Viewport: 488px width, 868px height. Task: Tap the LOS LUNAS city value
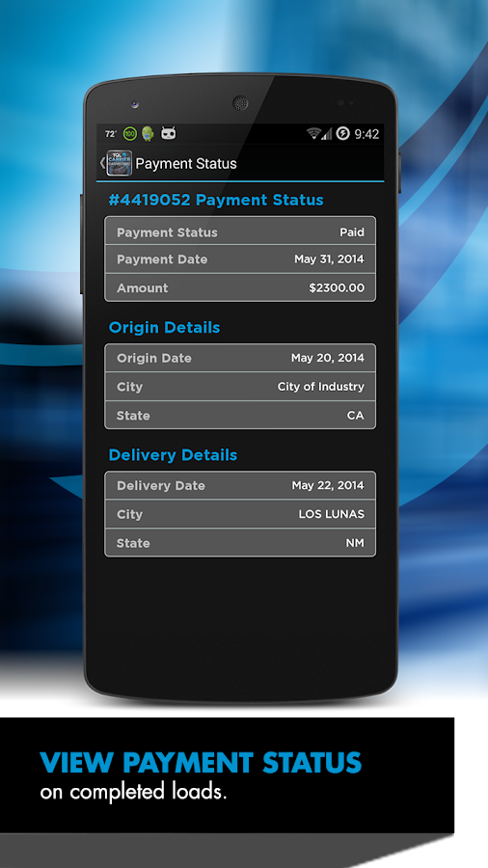332,514
